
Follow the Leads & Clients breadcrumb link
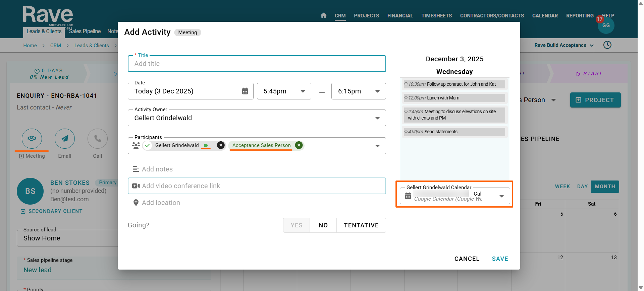(x=92, y=46)
